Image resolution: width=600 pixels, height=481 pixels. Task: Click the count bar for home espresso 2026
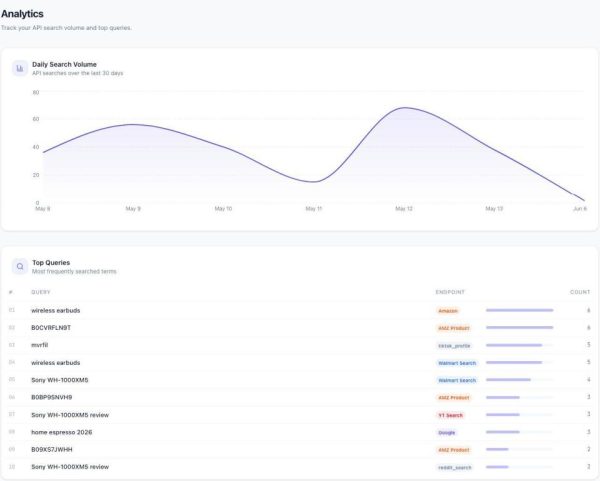[x=520, y=432]
